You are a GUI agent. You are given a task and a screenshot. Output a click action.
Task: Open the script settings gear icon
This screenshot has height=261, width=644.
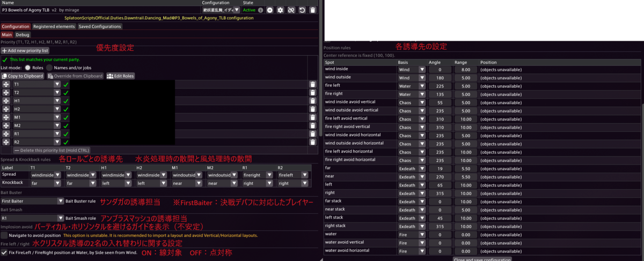coord(280,10)
